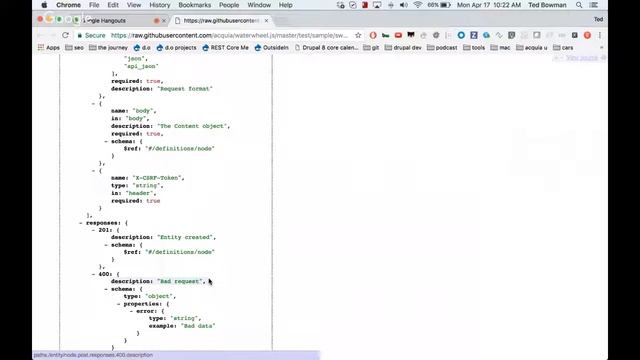Open the Drupal 8 core calendar bookmark

click(326, 48)
